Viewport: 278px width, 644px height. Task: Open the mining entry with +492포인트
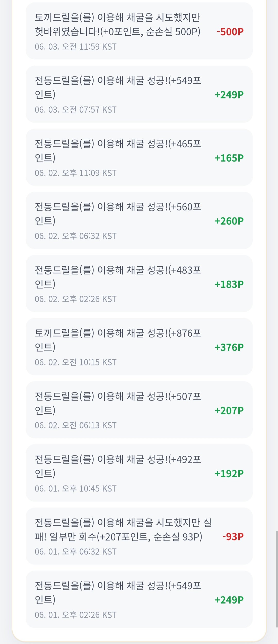click(139, 473)
